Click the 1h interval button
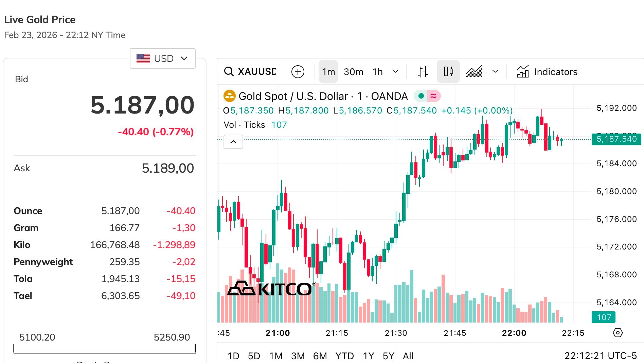 [x=377, y=72]
